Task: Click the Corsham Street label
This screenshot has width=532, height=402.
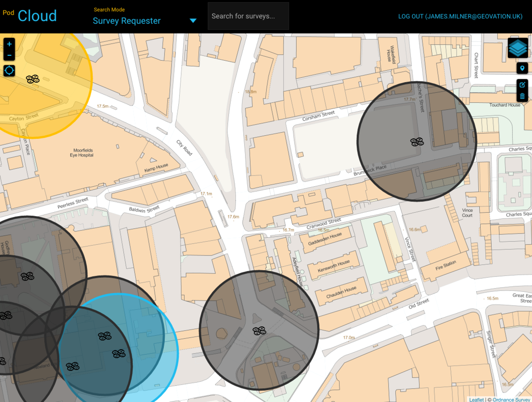Action: coord(318,116)
